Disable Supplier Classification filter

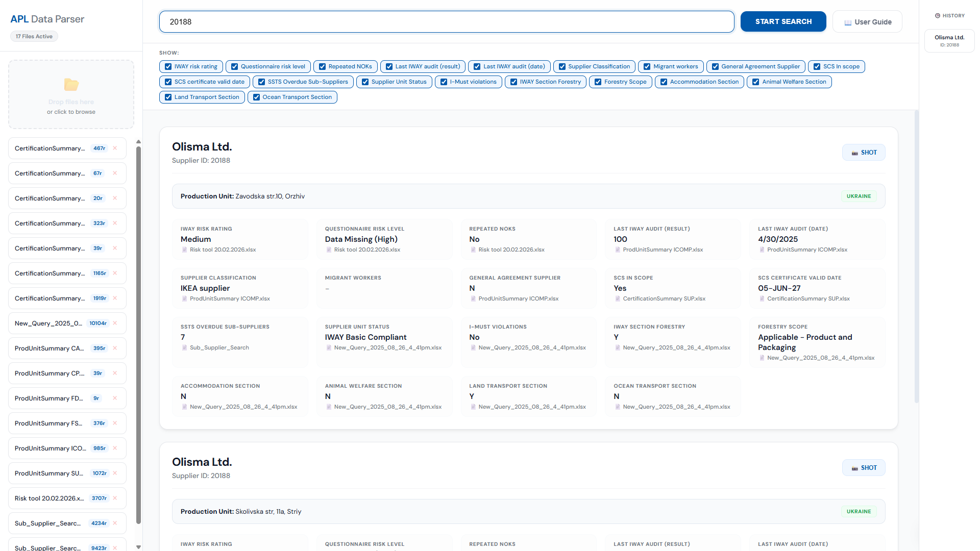coord(562,67)
